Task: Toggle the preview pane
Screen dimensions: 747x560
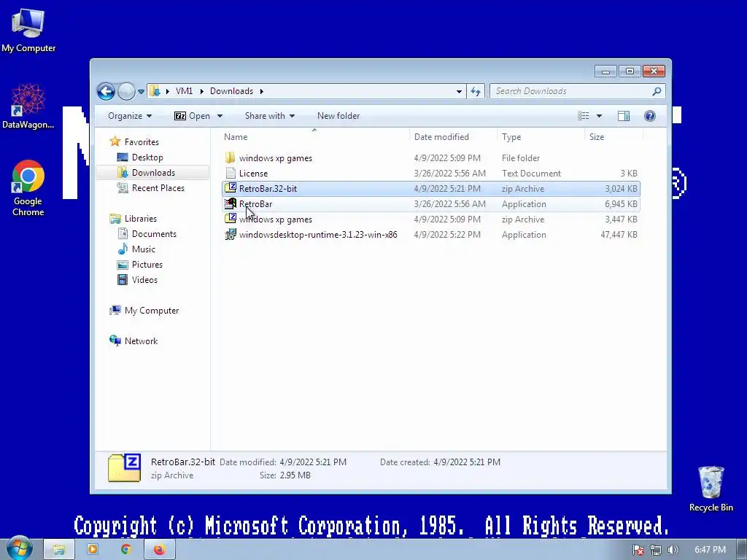Action: [624, 116]
